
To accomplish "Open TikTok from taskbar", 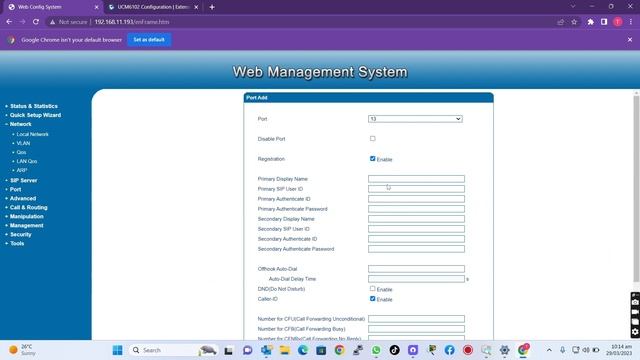I will click(x=394, y=350).
